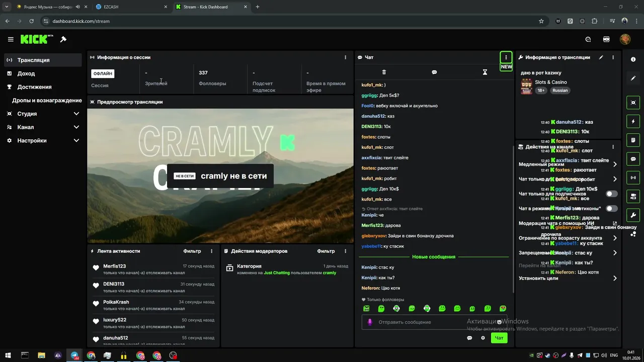Open chat settings gear beside the Чат button
Screen dimensions: 644x362
pos(483,338)
